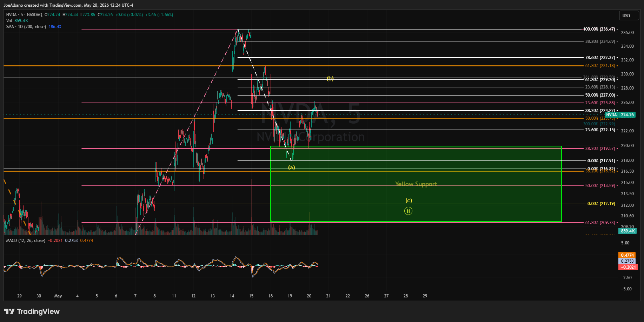Open the USD currency selector
The height and width of the screenshot is (322, 644).
coord(629,16)
